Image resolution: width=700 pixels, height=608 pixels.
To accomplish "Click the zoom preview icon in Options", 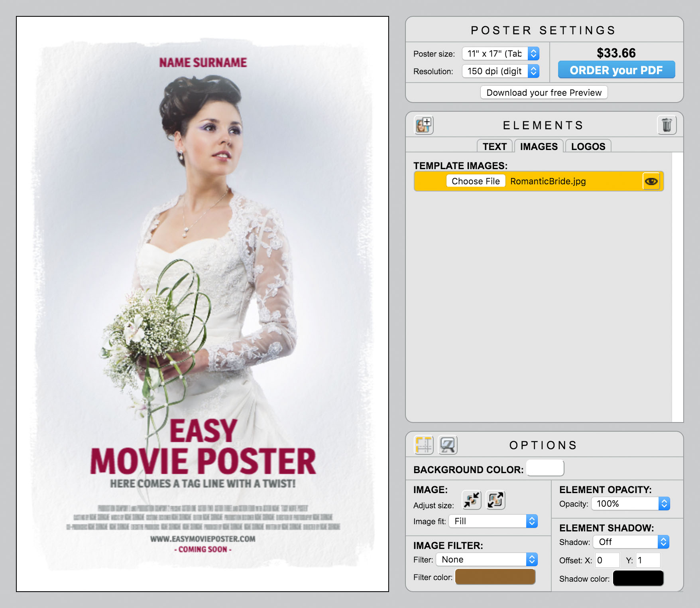I will [x=448, y=445].
